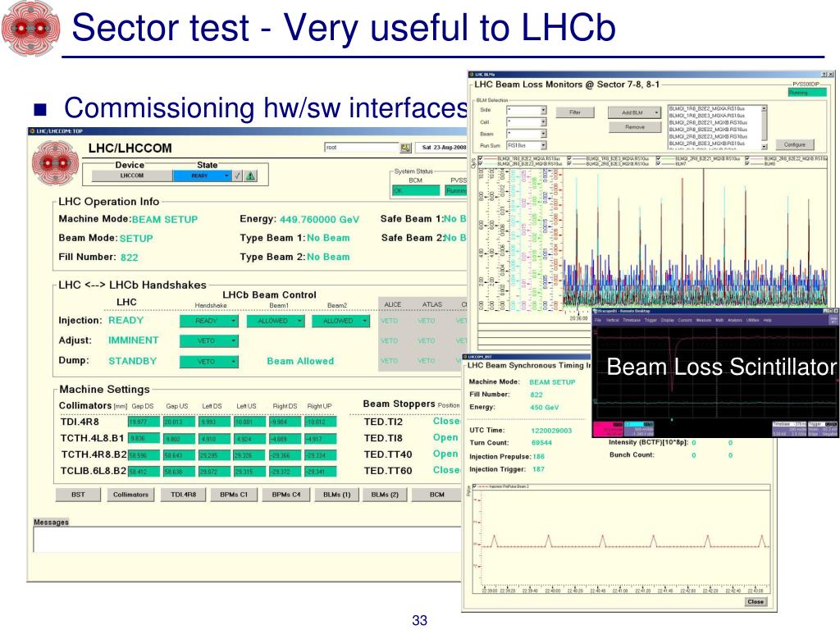Click the BLM list scrollbar down arrow

(x=764, y=146)
